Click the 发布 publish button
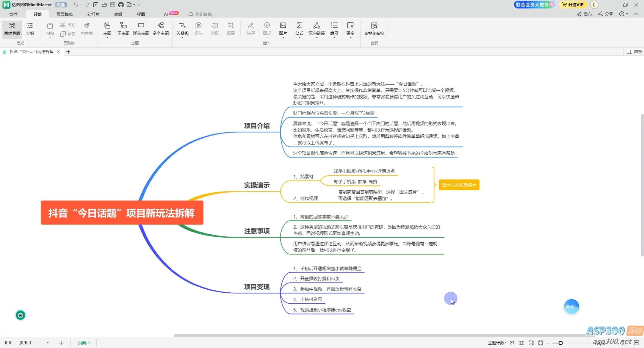Screen dimensions: 644x348 (x=584, y=14)
